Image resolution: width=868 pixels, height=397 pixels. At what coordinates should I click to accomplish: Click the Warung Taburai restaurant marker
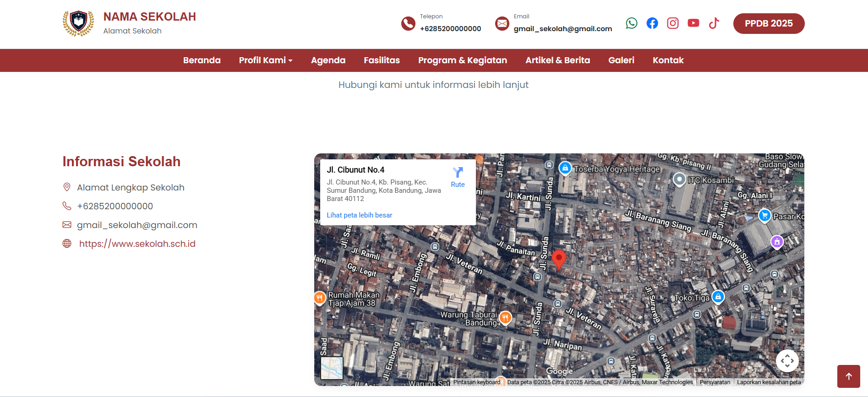point(505,317)
